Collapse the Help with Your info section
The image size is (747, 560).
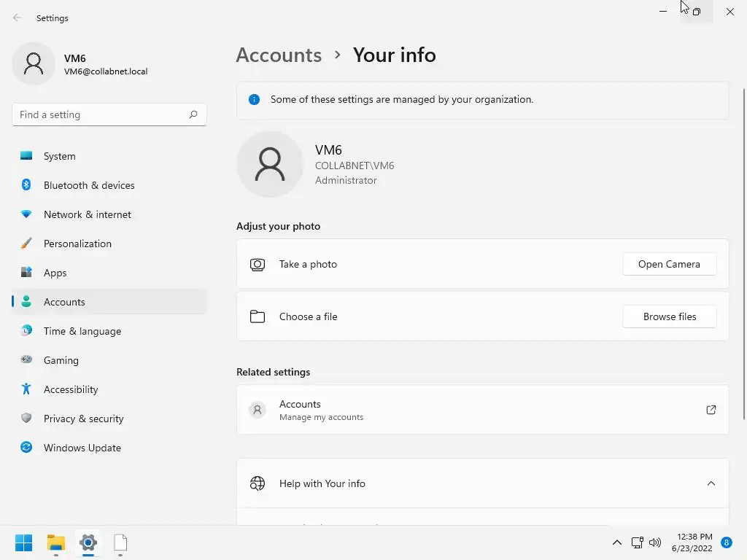point(711,483)
